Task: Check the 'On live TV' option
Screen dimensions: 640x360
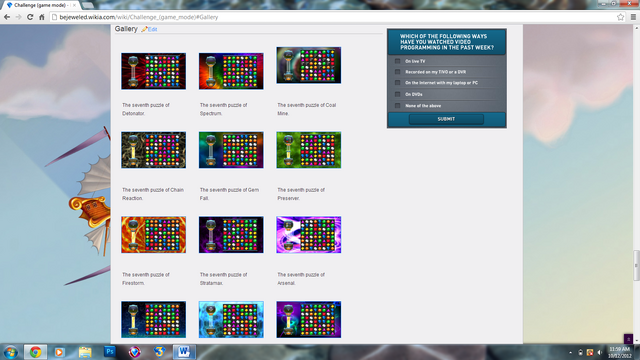Action: pos(397,61)
